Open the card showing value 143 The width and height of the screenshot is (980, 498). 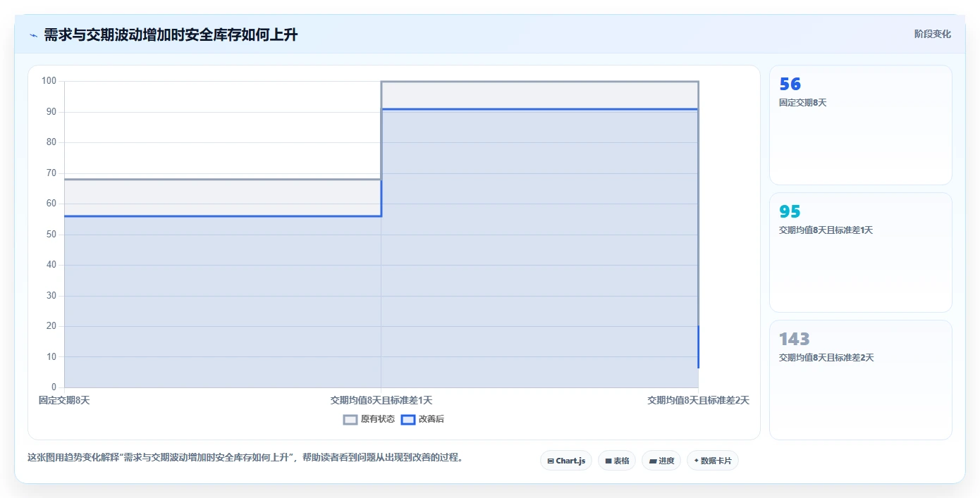coord(860,380)
